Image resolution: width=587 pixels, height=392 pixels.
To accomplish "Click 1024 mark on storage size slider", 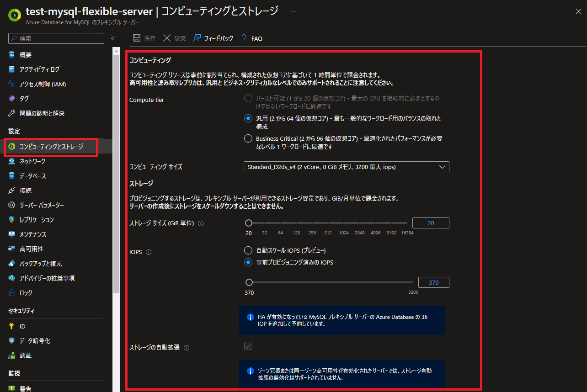I will click(x=344, y=233).
